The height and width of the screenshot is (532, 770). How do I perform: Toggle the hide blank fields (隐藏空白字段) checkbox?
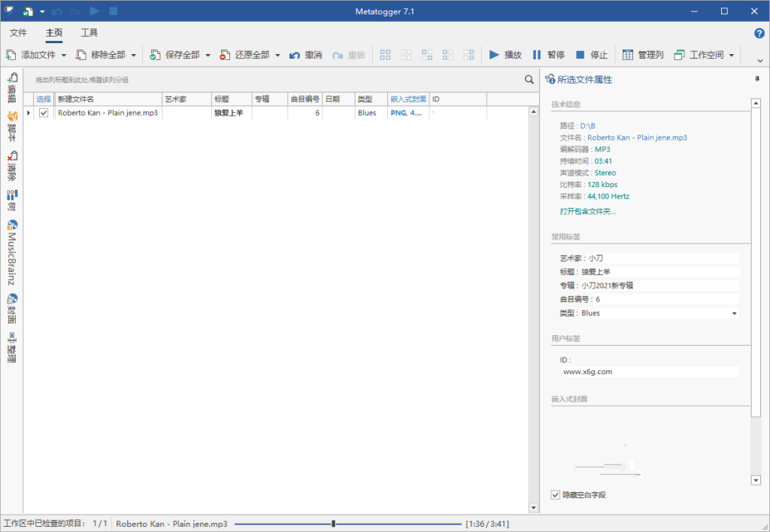[x=556, y=494]
